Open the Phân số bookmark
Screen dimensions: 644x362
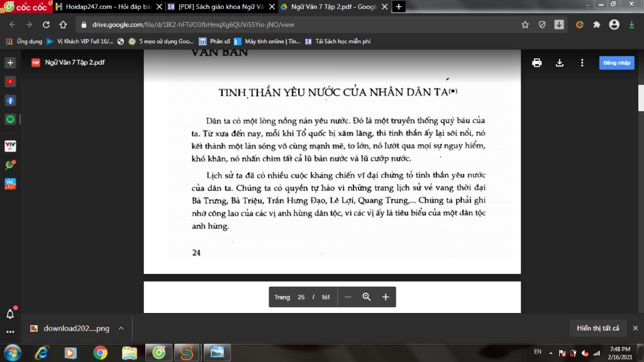pyautogui.click(x=214, y=41)
